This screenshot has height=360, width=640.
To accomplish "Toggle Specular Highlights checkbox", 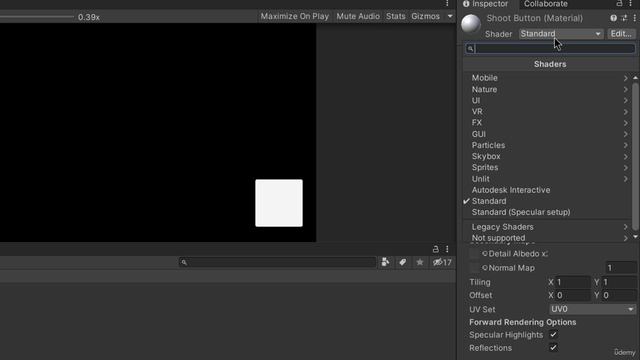I will (x=553, y=335).
